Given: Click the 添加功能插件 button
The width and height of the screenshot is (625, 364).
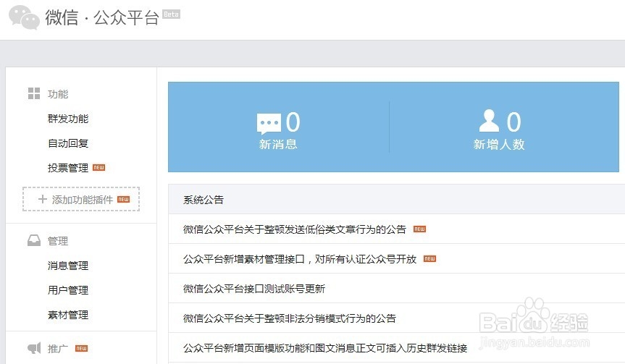Looking at the screenshot, I should 81,199.
